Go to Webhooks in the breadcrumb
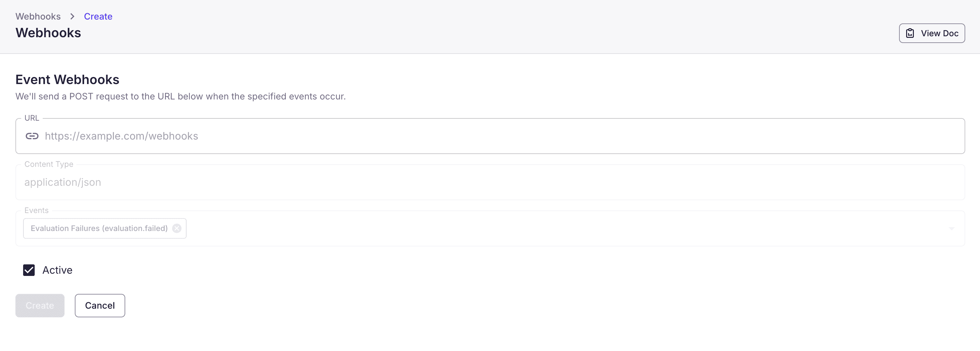Image resolution: width=980 pixels, height=351 pixels. click(38, 16)
